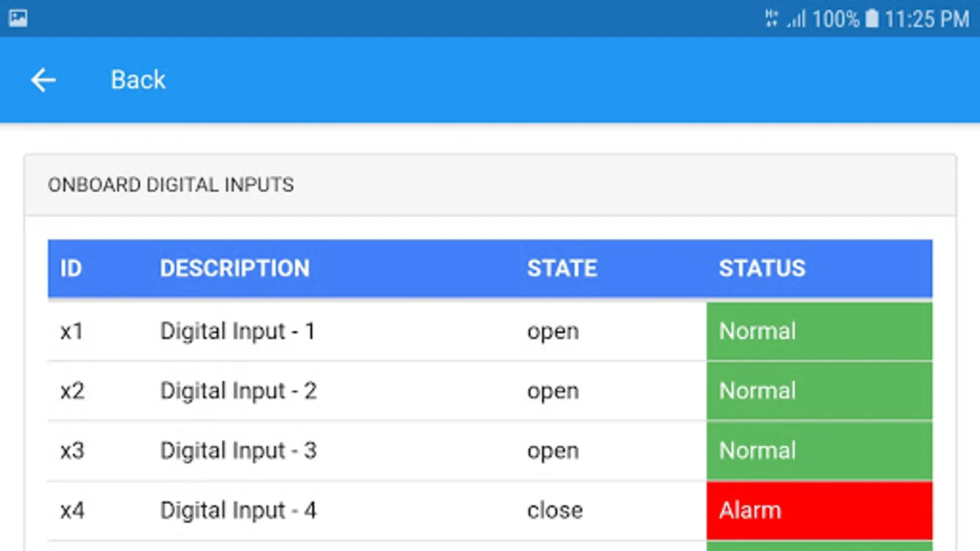Sort by the STATE column header
The height and width of the screenshot is (551, 980).
[562, 268]
